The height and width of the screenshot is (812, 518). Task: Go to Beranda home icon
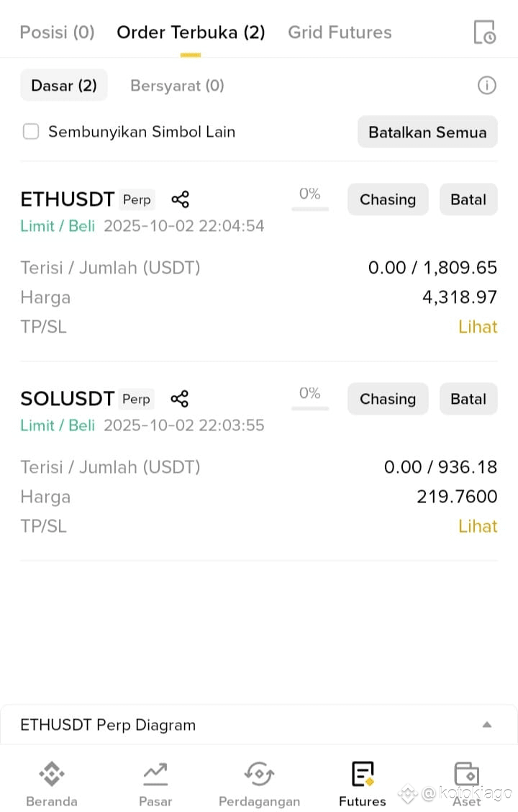(x=52, y=774)
